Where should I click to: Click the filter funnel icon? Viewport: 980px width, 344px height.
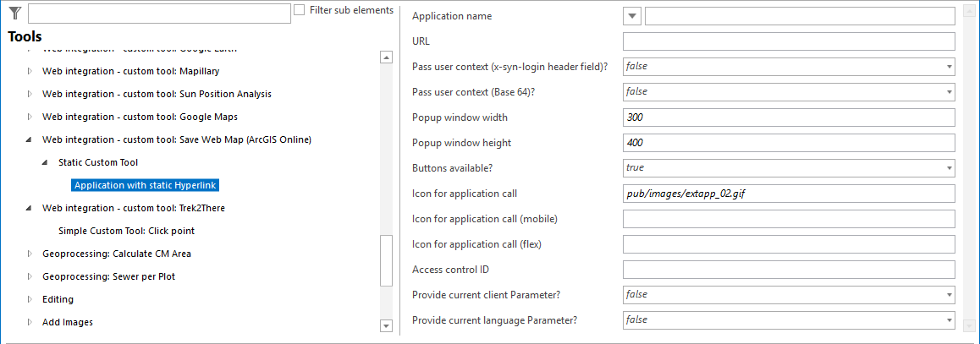click(14, 13)
